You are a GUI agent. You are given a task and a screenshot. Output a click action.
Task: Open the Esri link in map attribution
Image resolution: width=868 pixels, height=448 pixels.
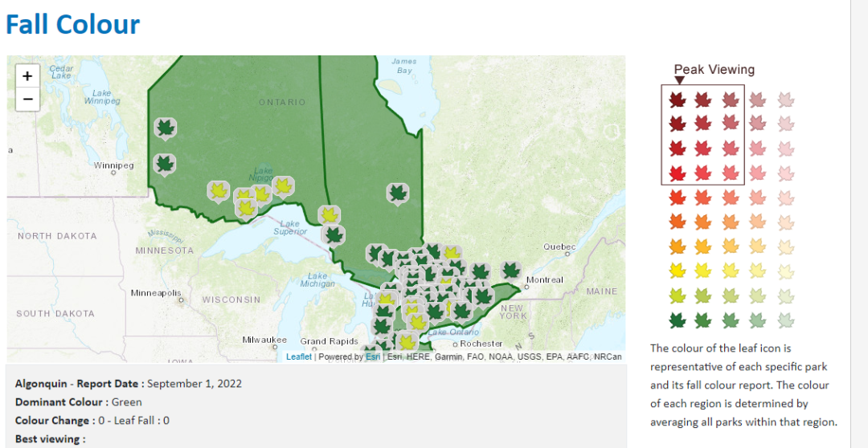click(373, 356)
